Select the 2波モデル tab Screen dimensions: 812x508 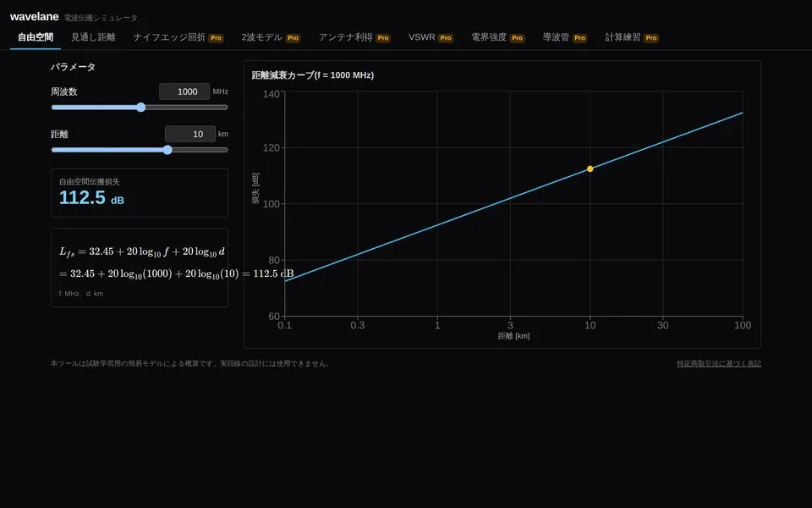271,37
